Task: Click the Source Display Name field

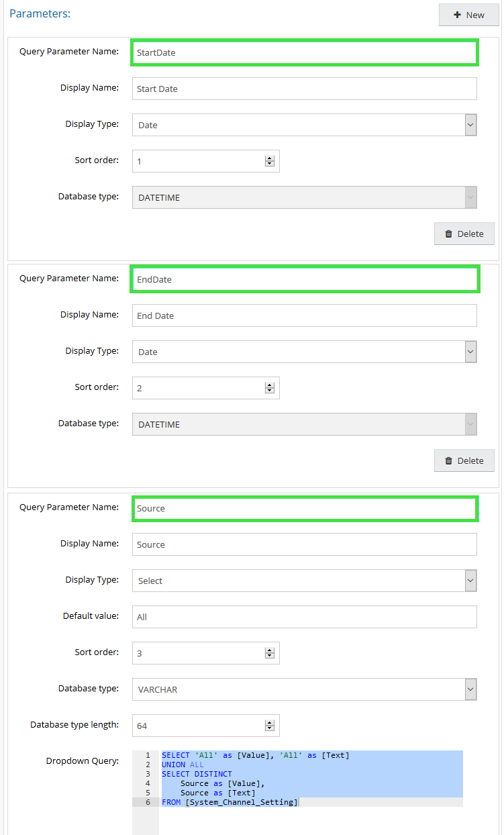Action: tap(304, 544)
